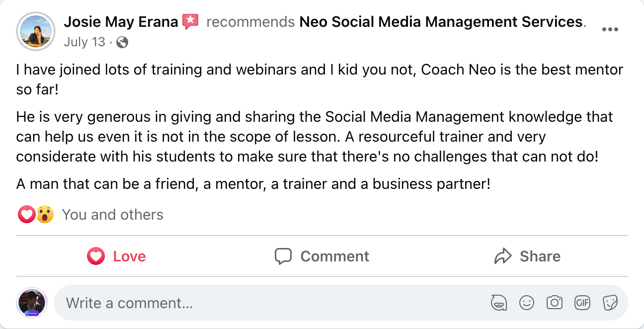This screenshot has width=644, height=329.
Task: Open the post options three-dot menu
Action: pyautogui.click(x=610, y=29)
